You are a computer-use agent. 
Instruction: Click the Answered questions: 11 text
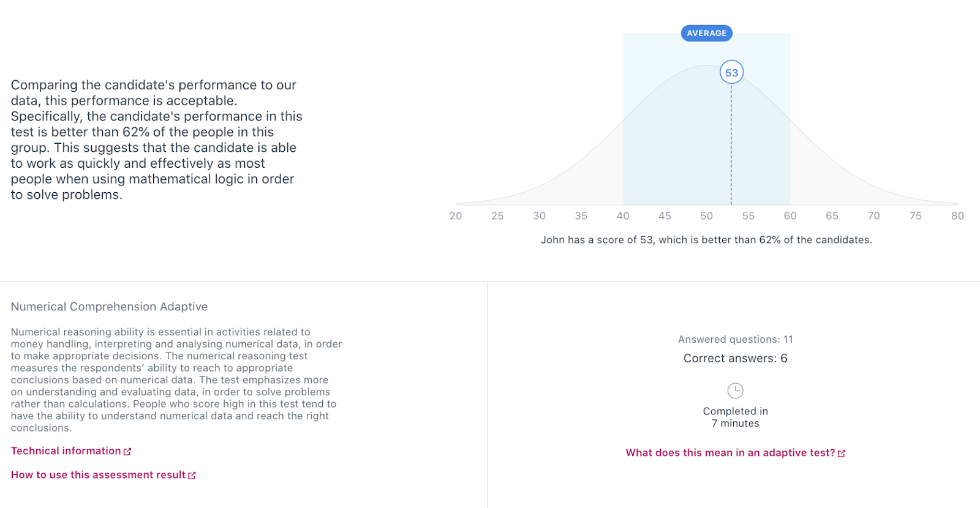click(x=736, y=340)
